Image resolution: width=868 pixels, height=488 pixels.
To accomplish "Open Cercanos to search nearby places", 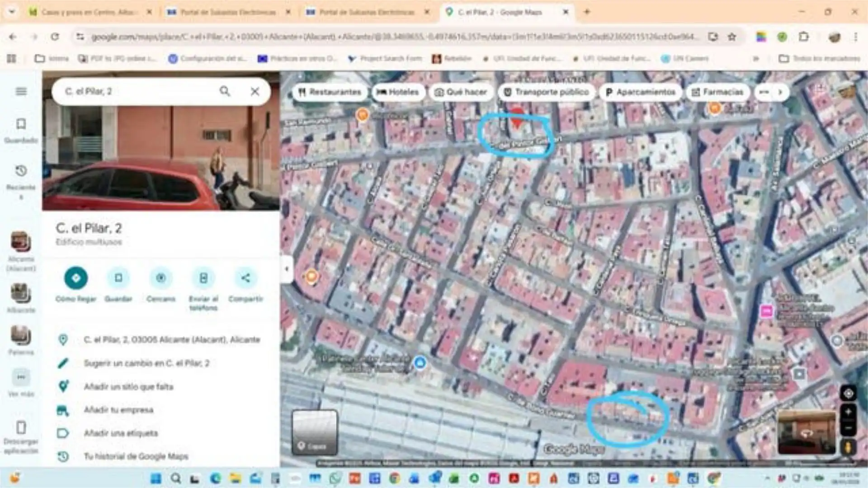I will pos(161,278).
